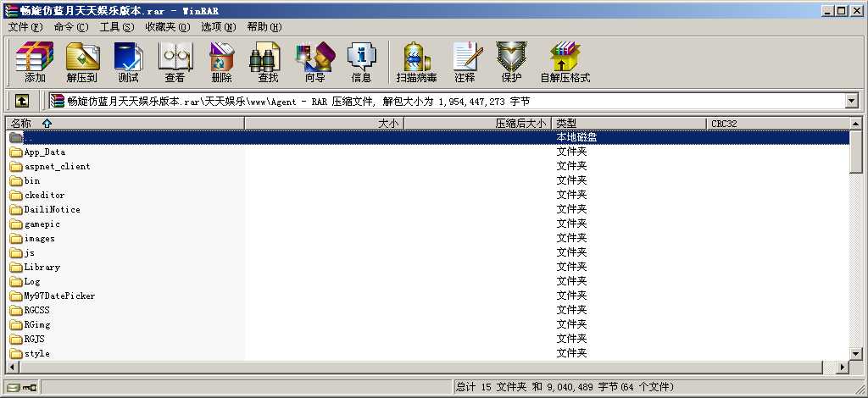The width and height of the screenshot is (868, 398).
Task: Click the status bar totals text
Action: tap(565, 387)
